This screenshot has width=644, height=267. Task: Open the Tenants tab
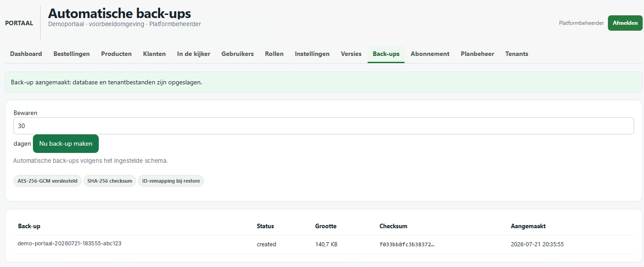[517, 54]
